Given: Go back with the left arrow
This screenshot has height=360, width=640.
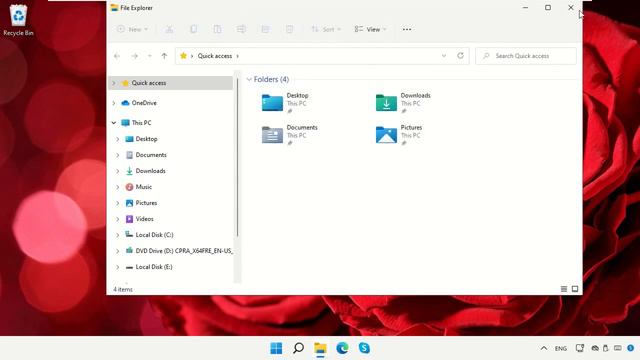Looking at the screenshot, I should point(117,56).
